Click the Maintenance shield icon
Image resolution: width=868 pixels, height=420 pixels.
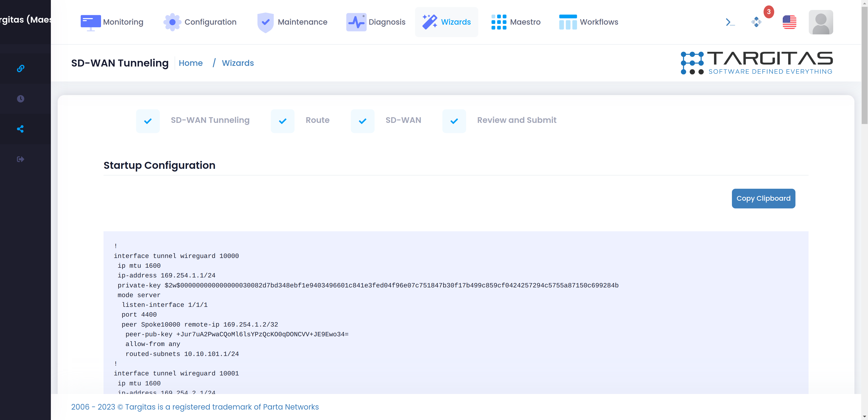pyautogui.click(x=266, y=22)
